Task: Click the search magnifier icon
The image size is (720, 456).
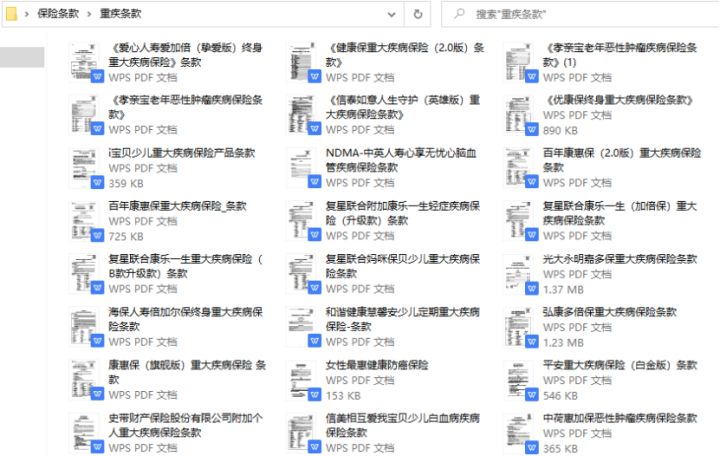Action: [459, 14]
